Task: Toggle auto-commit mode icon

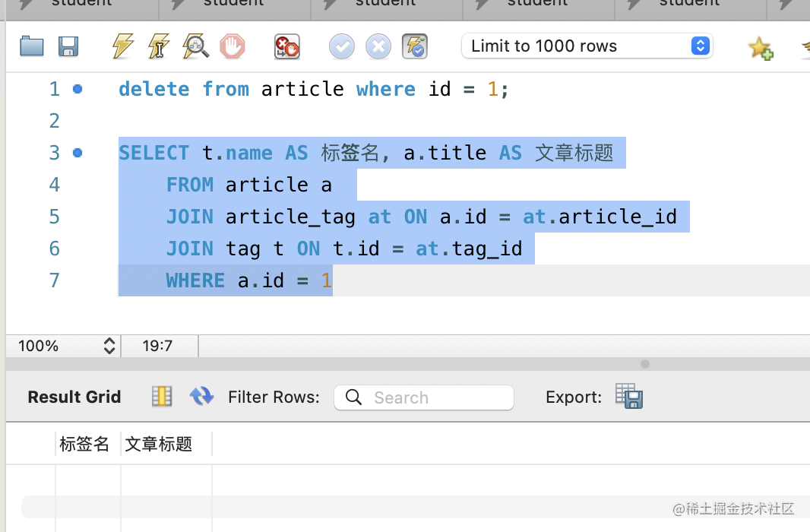Action: (x=415, y=46)
